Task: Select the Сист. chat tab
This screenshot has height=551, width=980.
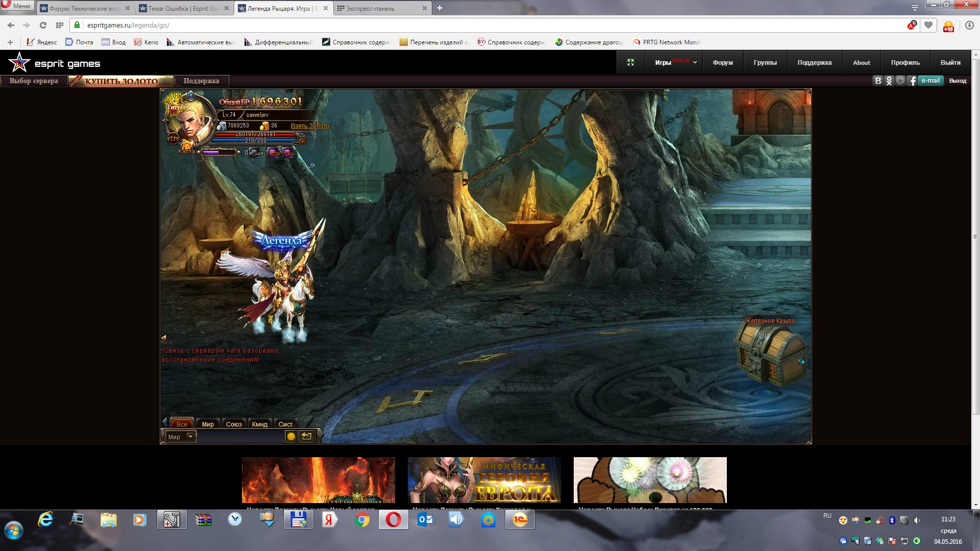Action: coord(285,424)
